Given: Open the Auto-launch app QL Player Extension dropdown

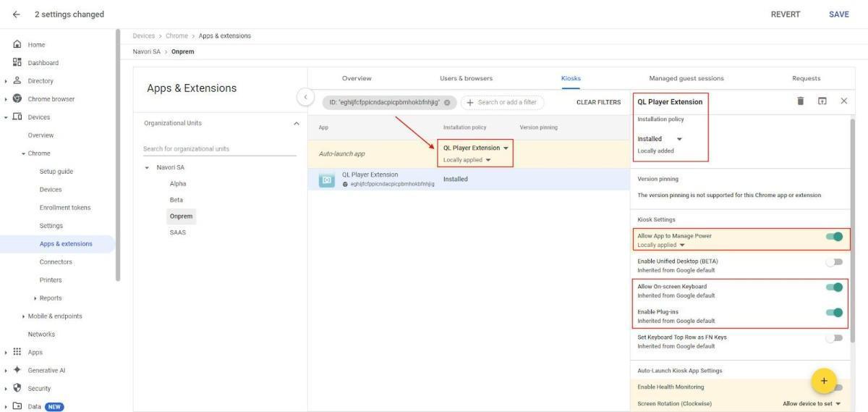Looking at the screenshot, I should 476,148.
